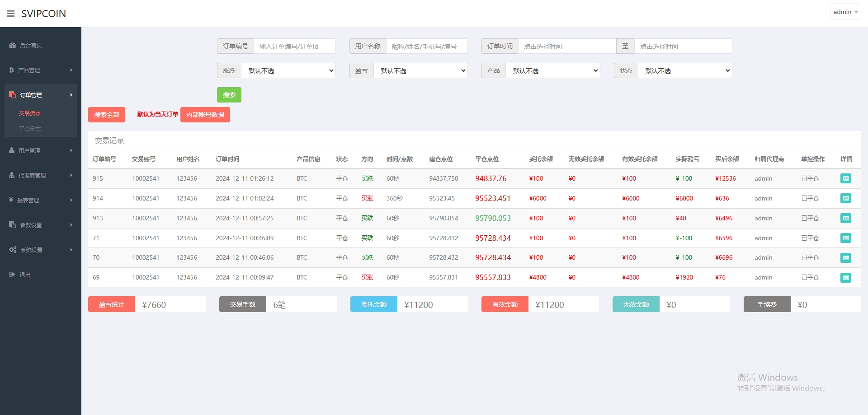Select 平仓日志 submenu item
This screenshot has width=868, height=415.
click(x=30, y=129)
